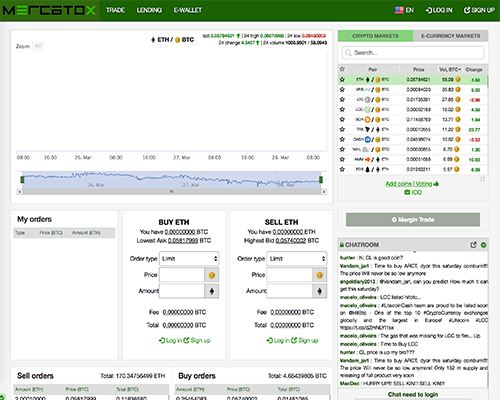Sort markets by Price column header
500x400 pixels.
click(x=419, y=69)
